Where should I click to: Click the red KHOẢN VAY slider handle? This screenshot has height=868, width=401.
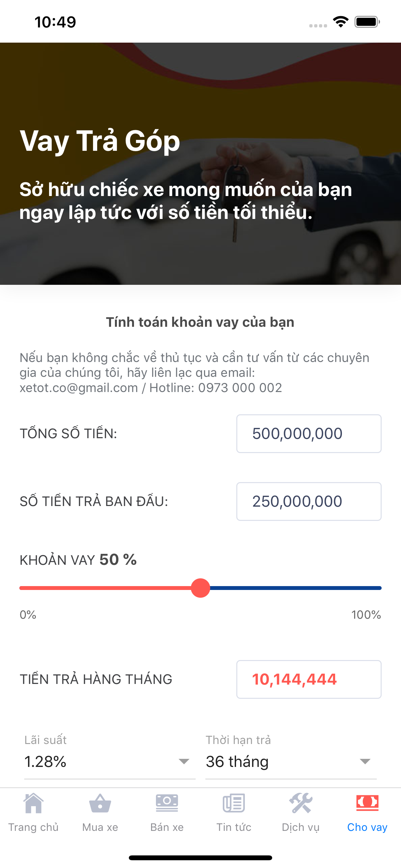point(200,588)
